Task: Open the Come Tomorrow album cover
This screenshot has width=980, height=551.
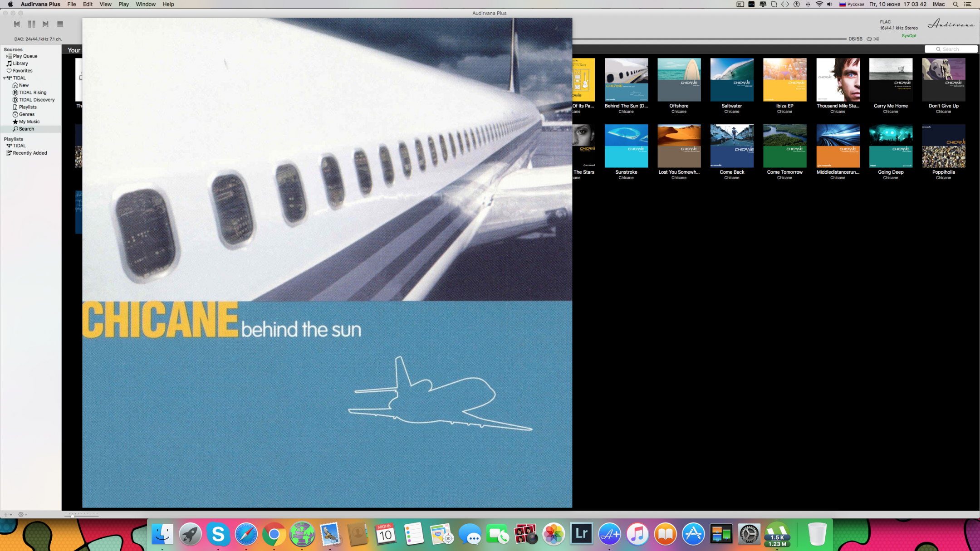Action: (x=784, y=146)
